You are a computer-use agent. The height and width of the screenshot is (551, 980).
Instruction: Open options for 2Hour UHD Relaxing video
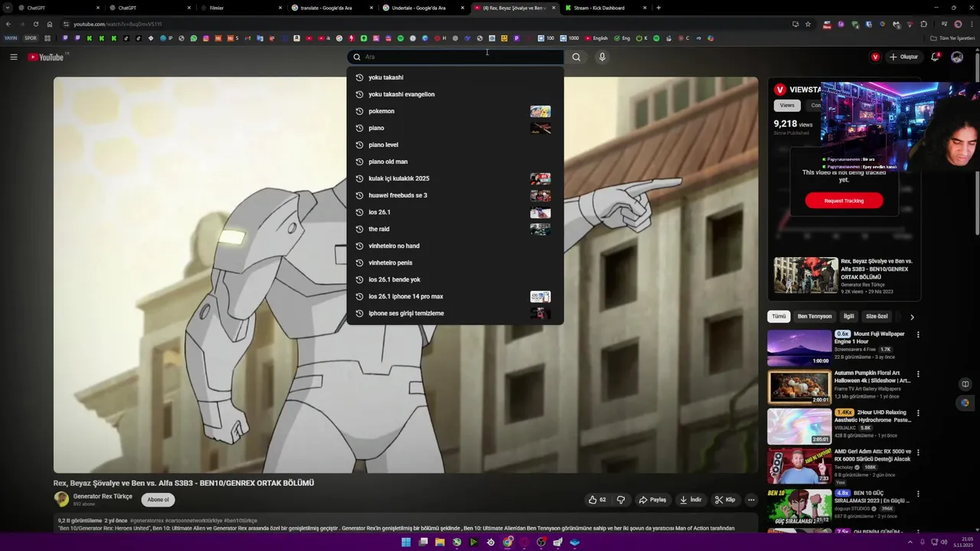point(918,413)
